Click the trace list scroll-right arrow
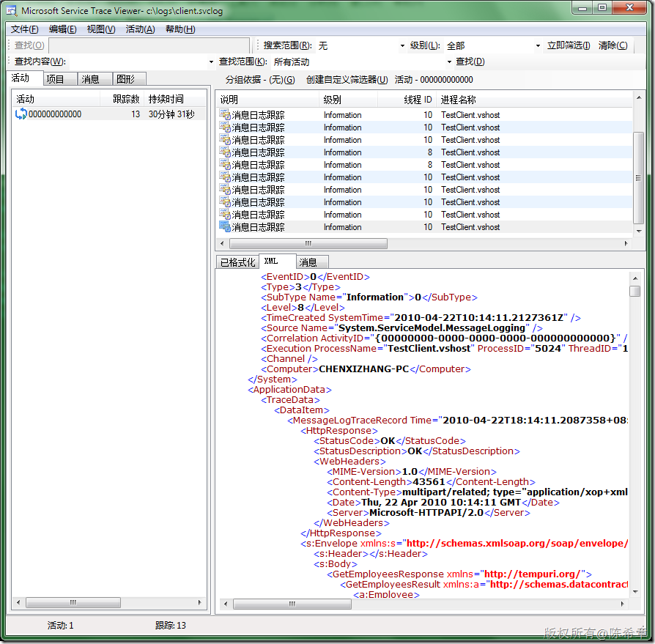 [x=626, y=243]
